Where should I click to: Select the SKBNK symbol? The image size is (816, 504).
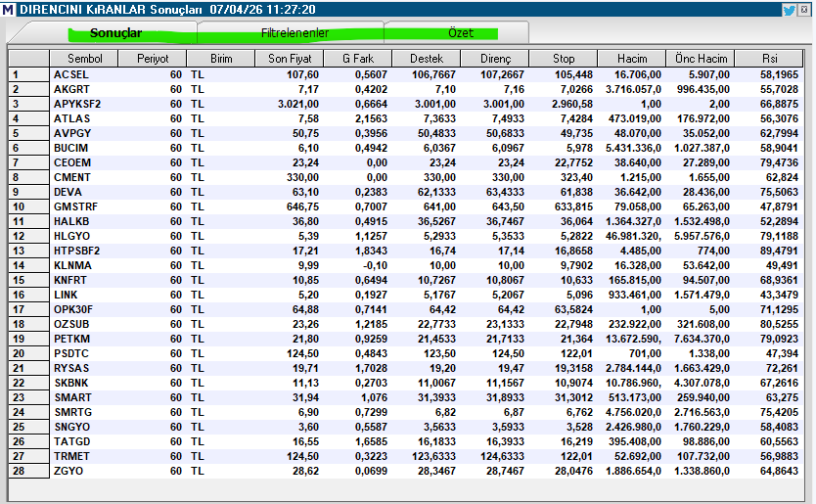(x=71, y=383)
